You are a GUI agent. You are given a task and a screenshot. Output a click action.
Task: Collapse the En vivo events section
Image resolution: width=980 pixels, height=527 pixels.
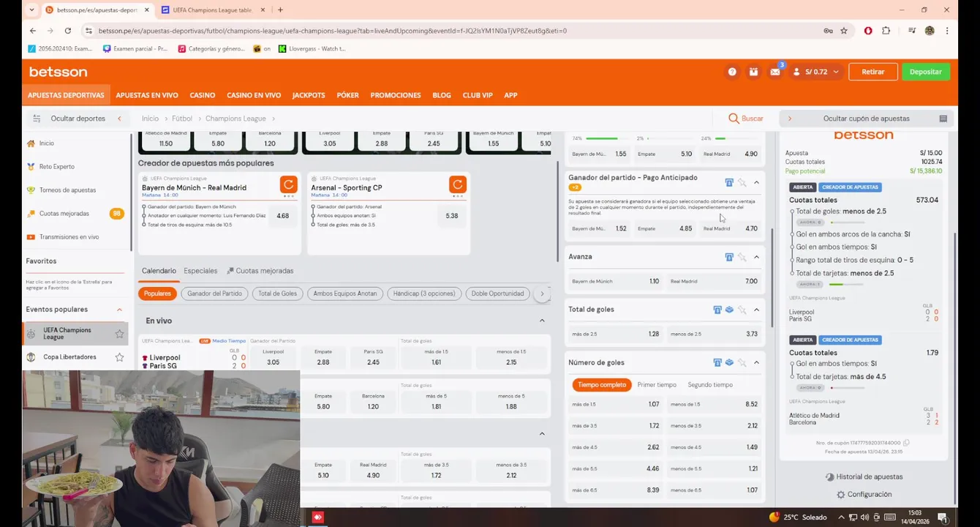pyautogui.click(x=542, y=321)
